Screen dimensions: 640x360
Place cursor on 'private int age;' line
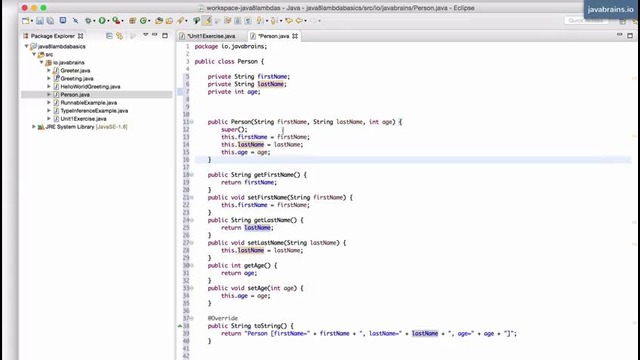234,92
